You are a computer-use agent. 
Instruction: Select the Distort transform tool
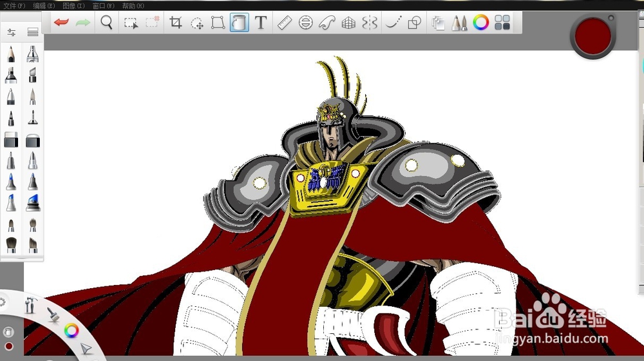[x=218, y=23]
